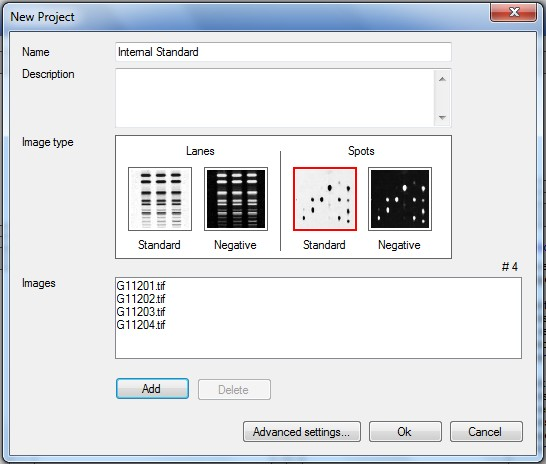Click the Description scrollbar up arrow
This screenshot has height=464, width=546.
(x=442, y=79)
